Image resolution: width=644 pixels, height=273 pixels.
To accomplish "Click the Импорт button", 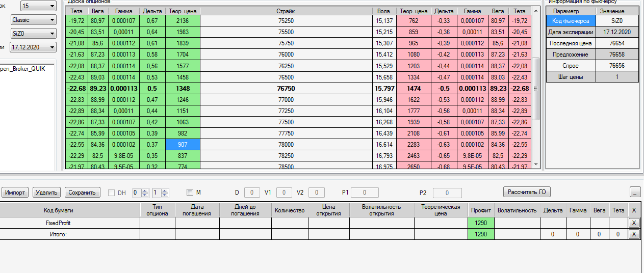I will coord(15,193).
